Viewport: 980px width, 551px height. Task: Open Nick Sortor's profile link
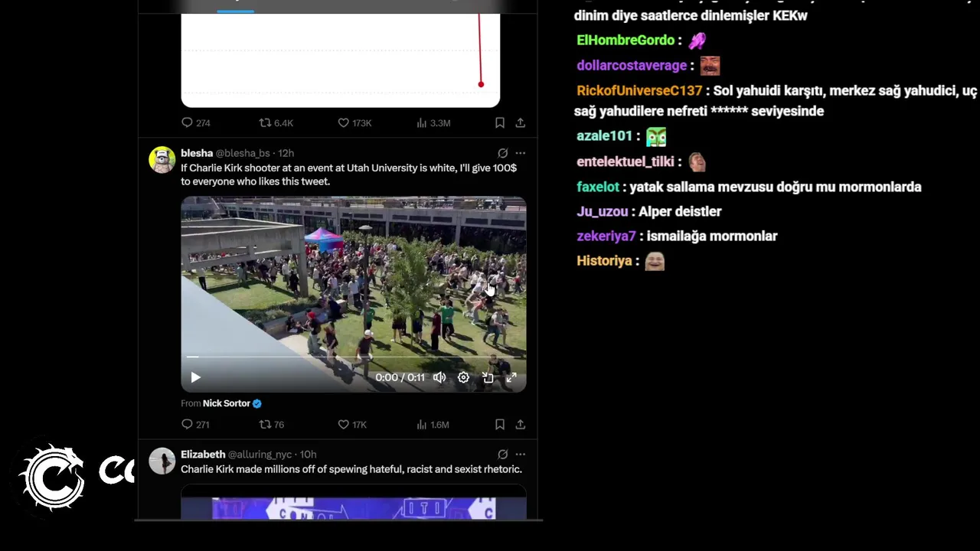tap(227, 403)
